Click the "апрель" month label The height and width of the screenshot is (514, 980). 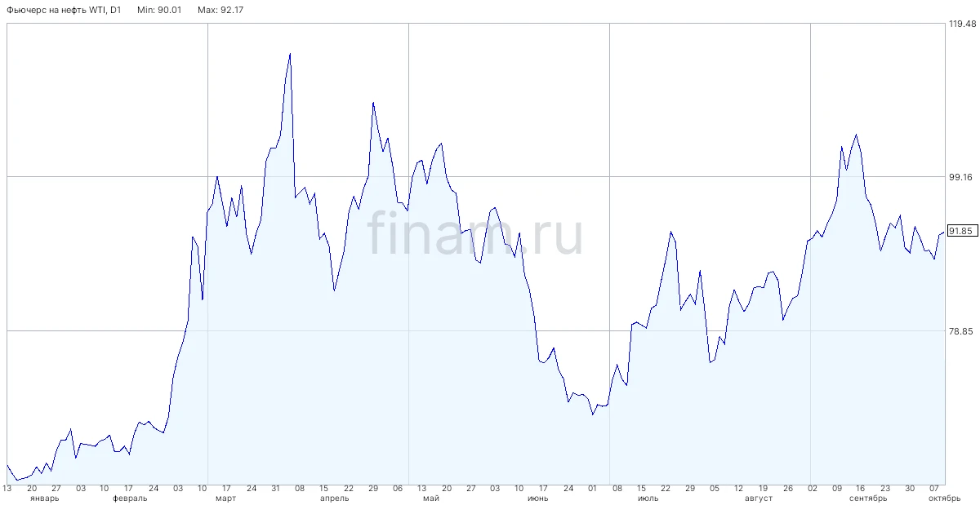click(x=335, y=498)
